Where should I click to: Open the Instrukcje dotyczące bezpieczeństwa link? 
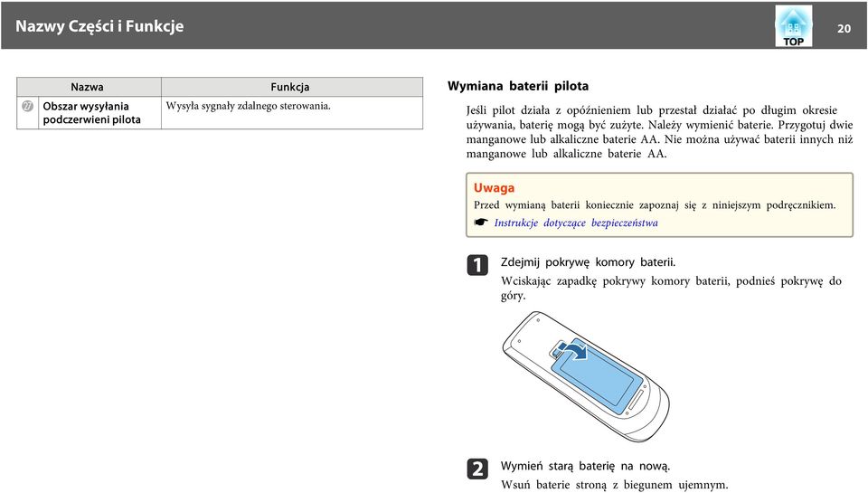pos(576,223)
